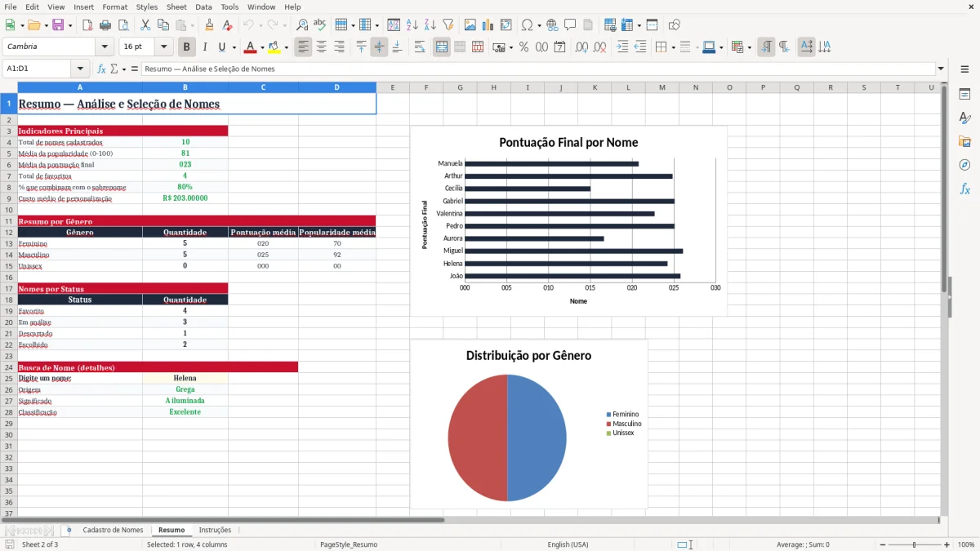
Task: Insert a comment in the cell
Action: (x=570, y=25)
